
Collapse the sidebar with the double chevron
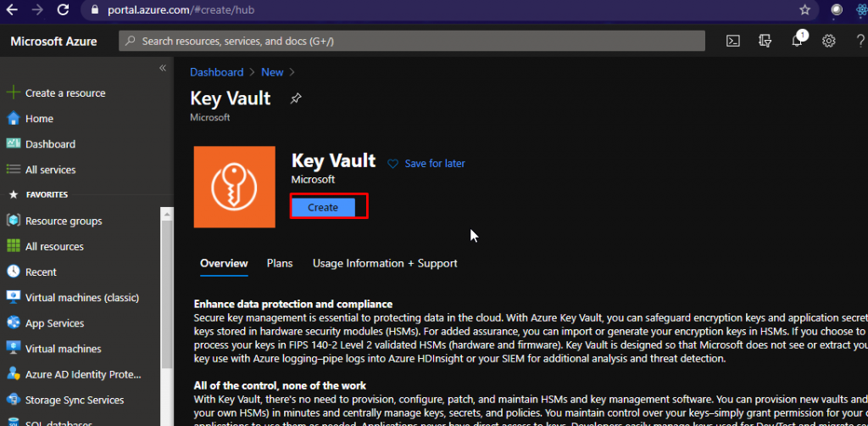coord(163,68)
